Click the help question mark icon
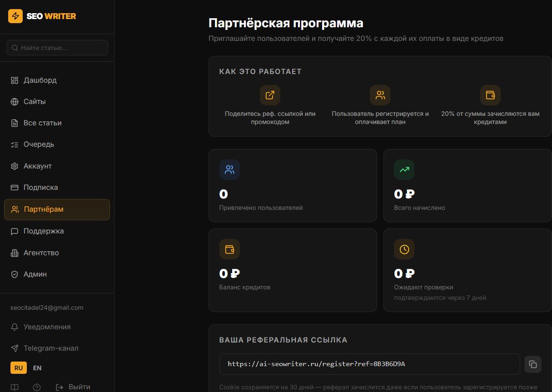Image resolution: width=552 pixels, height=392 pixels. (37, 387)
